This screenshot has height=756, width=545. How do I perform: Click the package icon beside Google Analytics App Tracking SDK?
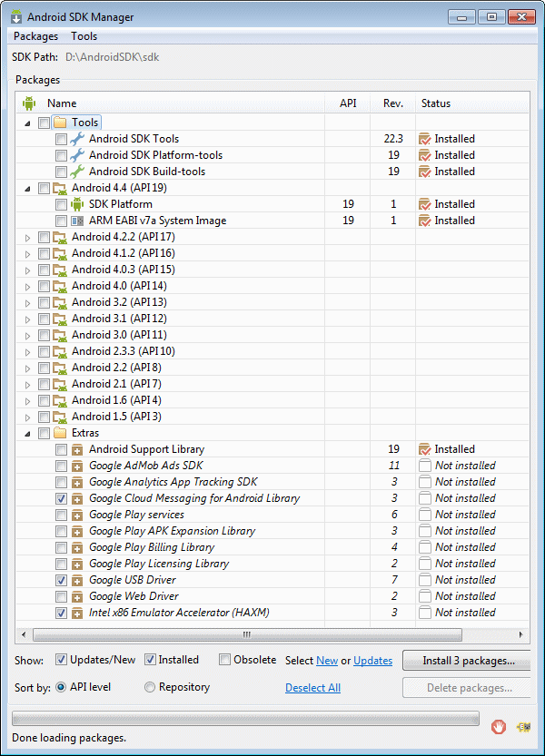point(77,483)
